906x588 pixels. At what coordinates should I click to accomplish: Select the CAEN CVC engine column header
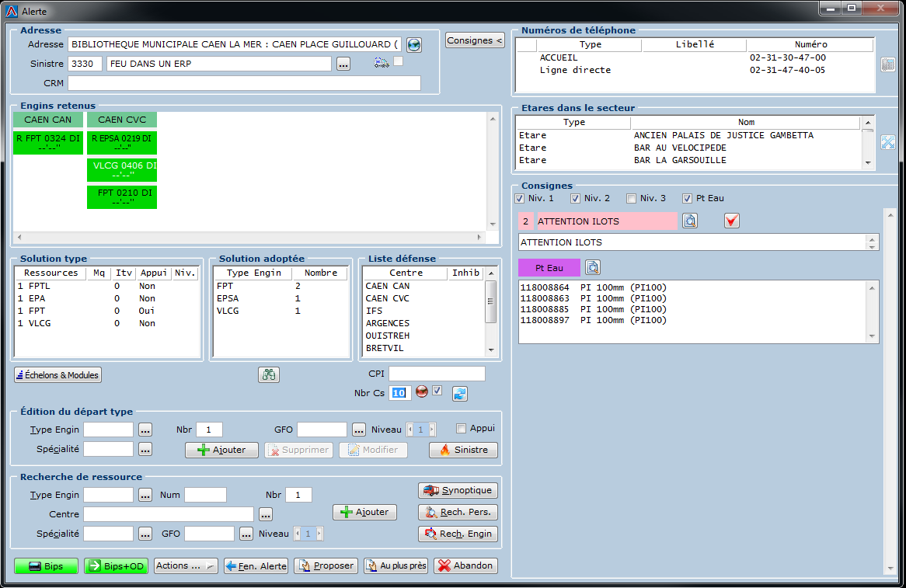pos(122,120)
